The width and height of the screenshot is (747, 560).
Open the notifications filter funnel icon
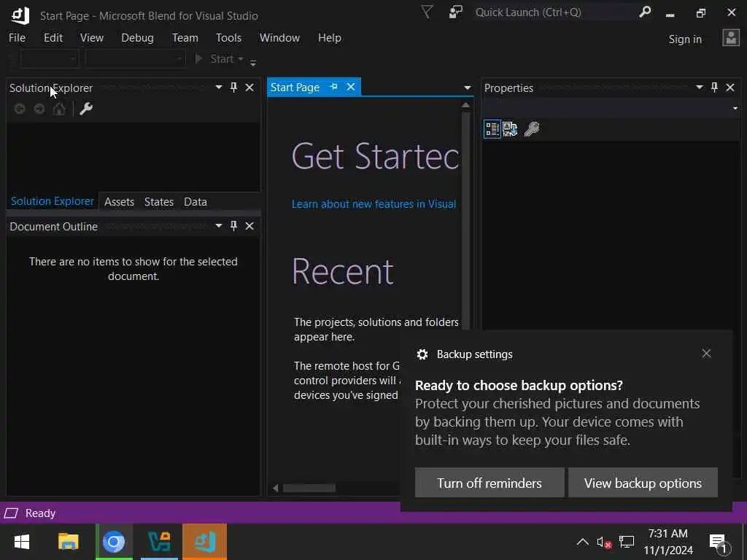(427, 12)
